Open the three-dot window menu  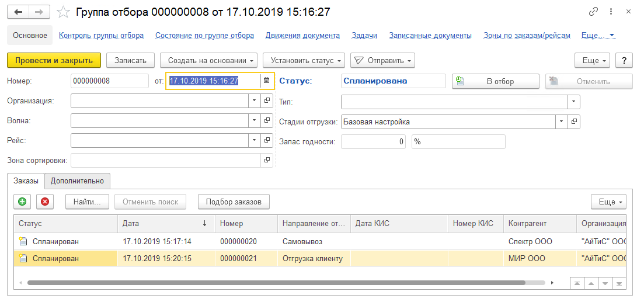coord(611,12)
